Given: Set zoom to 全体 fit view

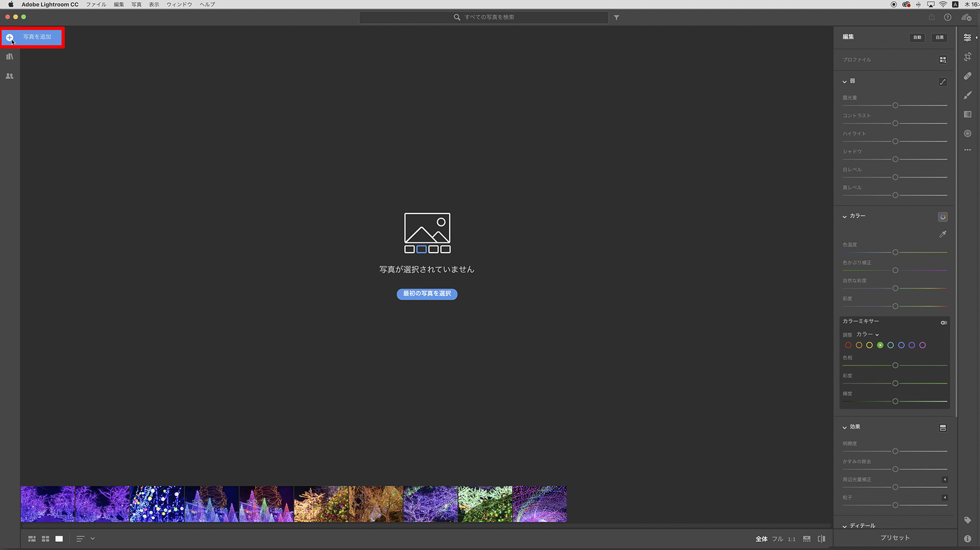Looking at the screenshot, I should pos(762,539).
